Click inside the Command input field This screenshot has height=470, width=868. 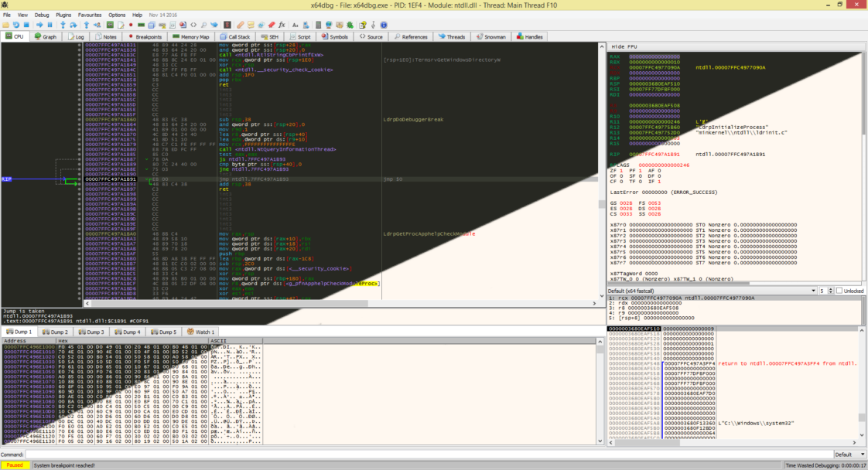pyautogui.click(x=309, y=455)
